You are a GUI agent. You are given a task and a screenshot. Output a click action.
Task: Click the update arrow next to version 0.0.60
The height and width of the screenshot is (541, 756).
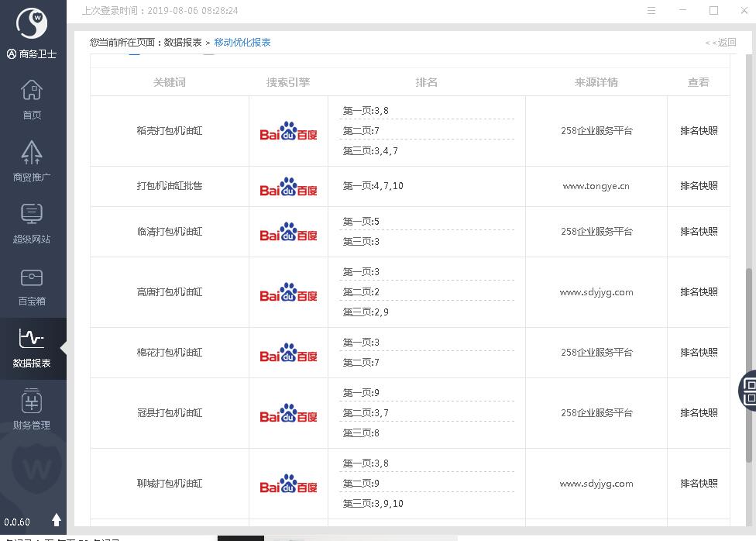pos(57,520)
